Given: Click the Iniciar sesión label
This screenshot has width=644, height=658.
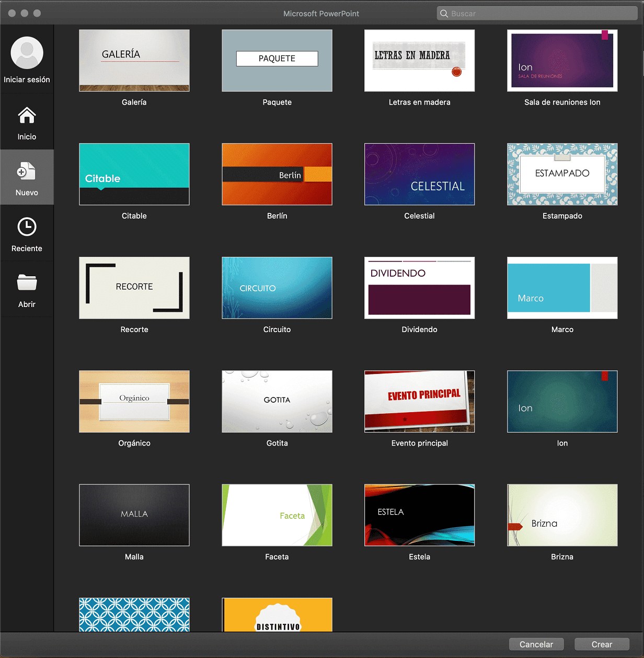Looking at the screenshot, I should [x=27, y=80].
